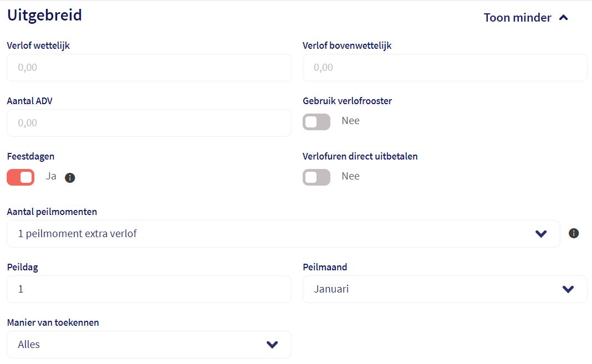Click the arrow icon in Manier van toekennen
Image resolution: width=592 pixels, height=364 pixels.
(x=272, y=345)
